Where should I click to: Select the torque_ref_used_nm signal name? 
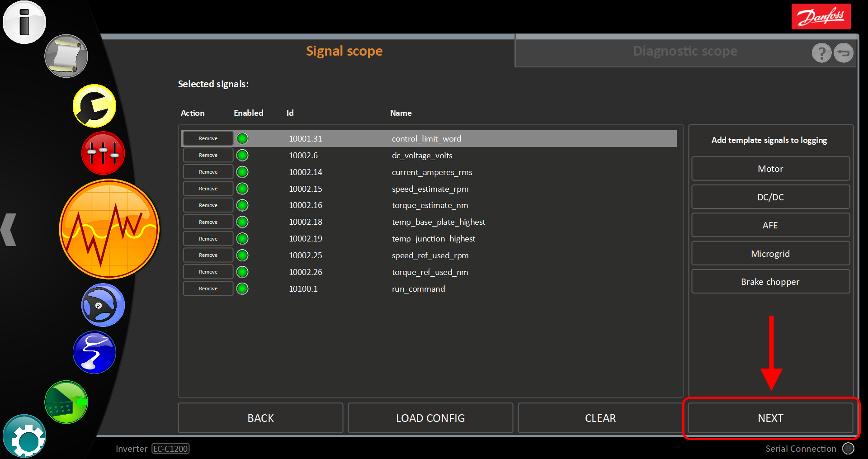coord(430,272)
